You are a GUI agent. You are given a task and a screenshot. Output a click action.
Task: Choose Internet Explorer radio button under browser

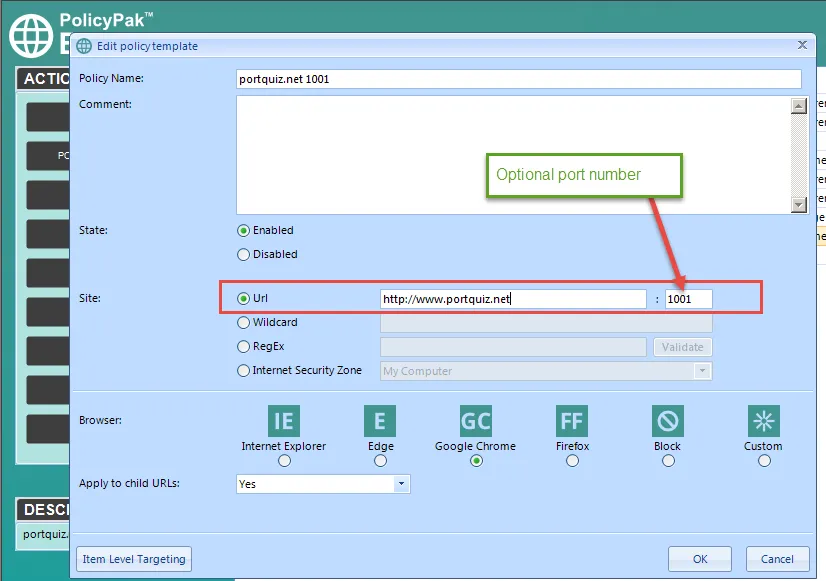click(x=284, y=461)
